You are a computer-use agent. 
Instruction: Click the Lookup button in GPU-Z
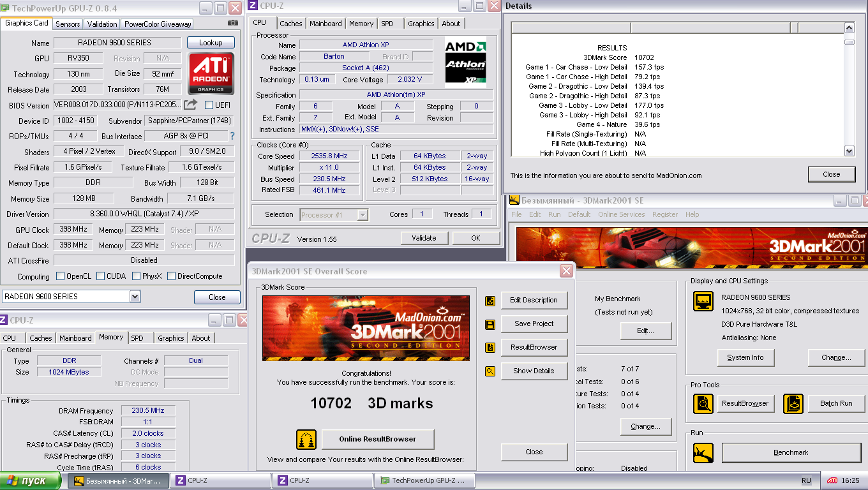click(211, 43)
